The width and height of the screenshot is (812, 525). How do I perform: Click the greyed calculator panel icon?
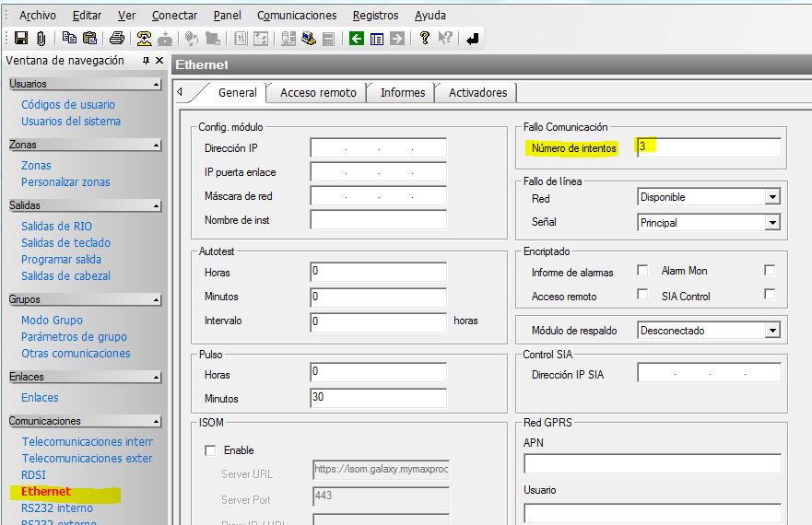328,39
